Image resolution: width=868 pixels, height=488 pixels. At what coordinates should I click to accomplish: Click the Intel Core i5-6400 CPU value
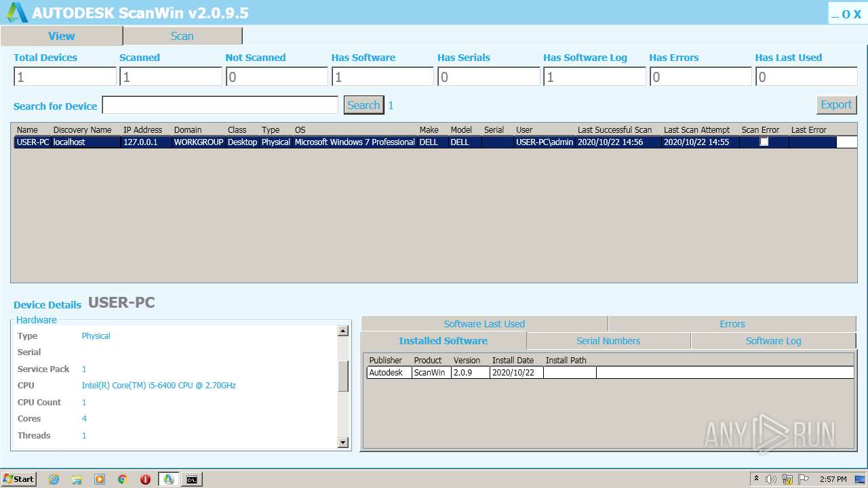click(x=159, y=386)
